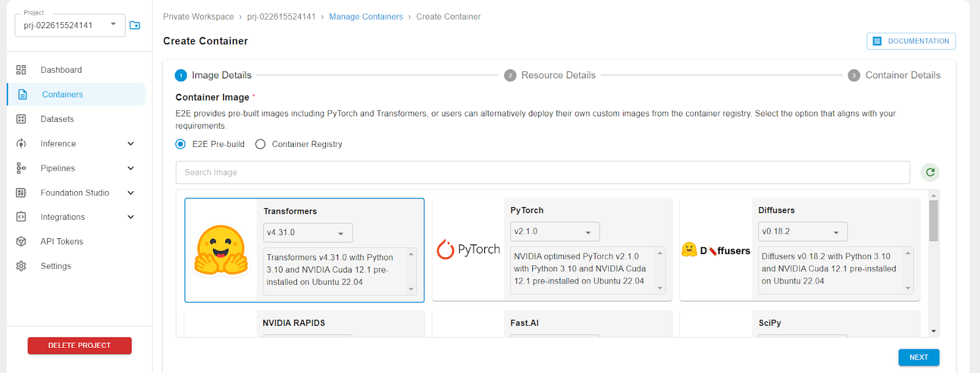Click the Diffusers card title

777,210
